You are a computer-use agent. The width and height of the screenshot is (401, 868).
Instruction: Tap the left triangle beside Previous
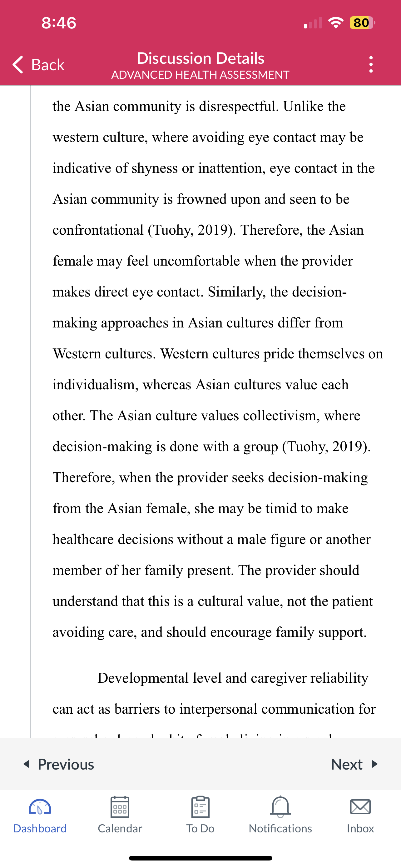pyautogui.click(x=27, y=764)
